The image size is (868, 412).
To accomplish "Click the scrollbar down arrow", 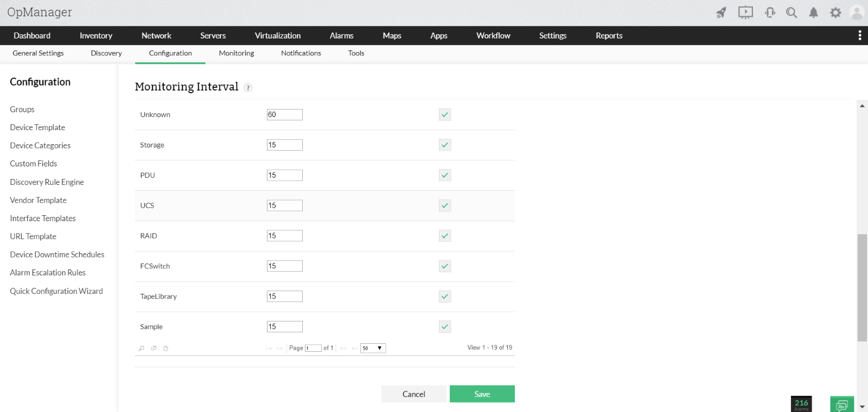I will pyautogui.click(x=862, y=407).
